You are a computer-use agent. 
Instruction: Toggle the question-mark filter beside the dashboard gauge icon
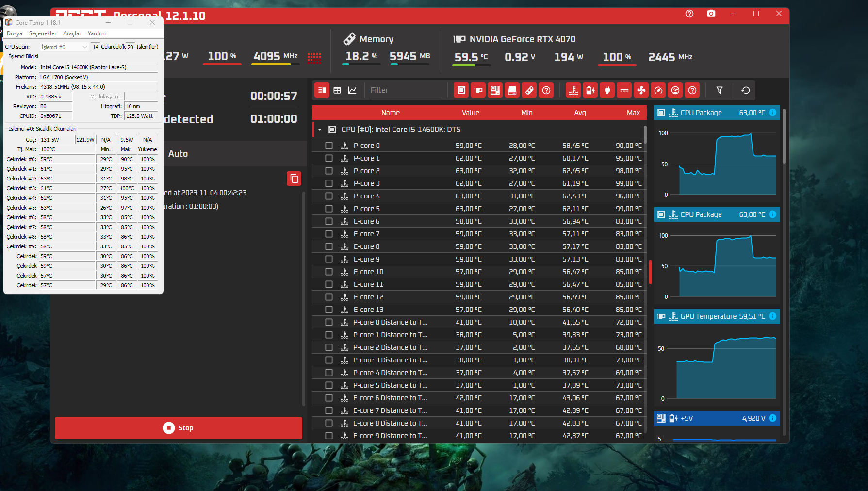[692, 90]
